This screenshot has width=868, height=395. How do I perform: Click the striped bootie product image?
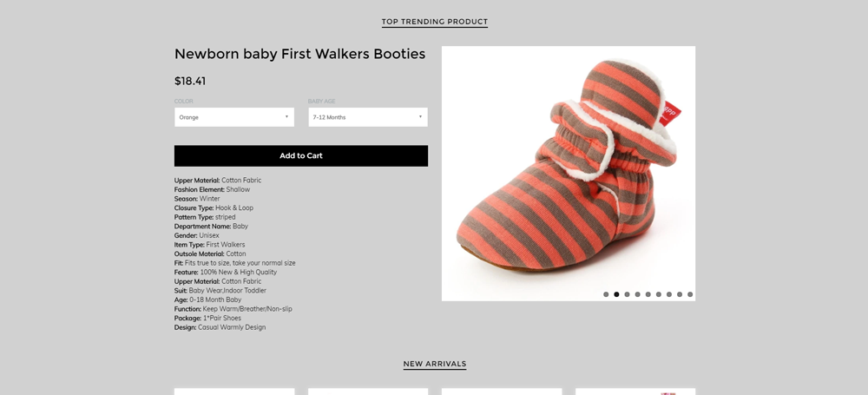(568, 173)
